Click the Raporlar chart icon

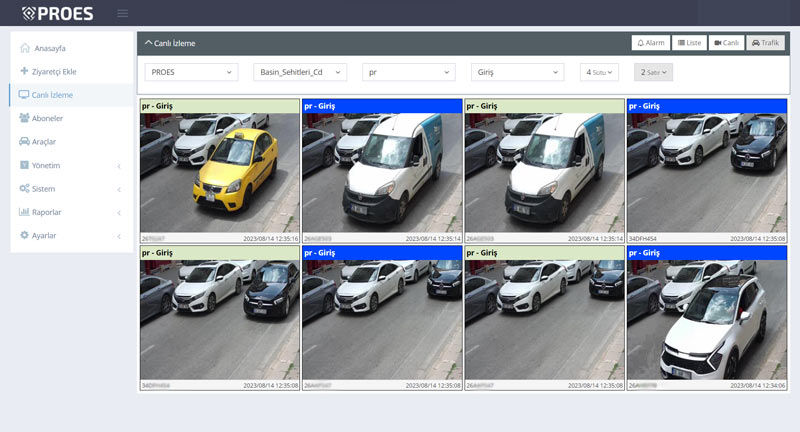24,212
